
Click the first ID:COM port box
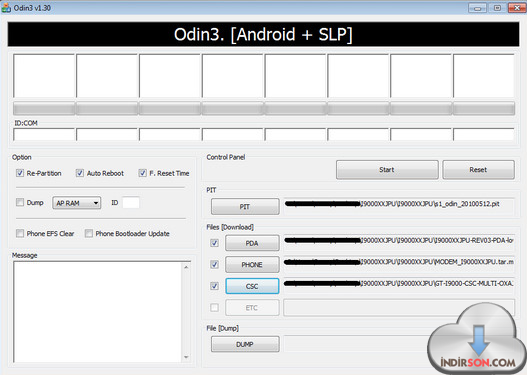[44, 134]
